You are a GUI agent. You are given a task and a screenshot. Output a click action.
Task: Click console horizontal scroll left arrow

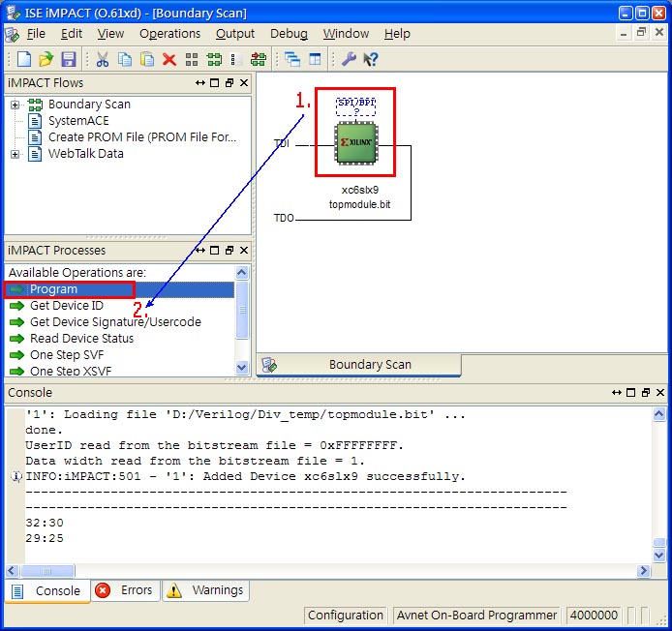12,571
